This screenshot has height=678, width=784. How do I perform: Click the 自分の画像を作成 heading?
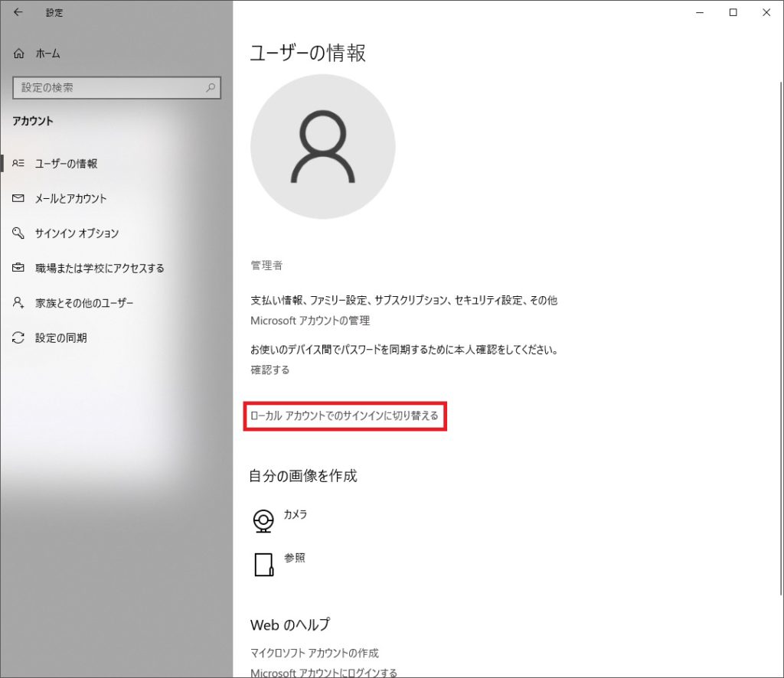click(303, 476)
